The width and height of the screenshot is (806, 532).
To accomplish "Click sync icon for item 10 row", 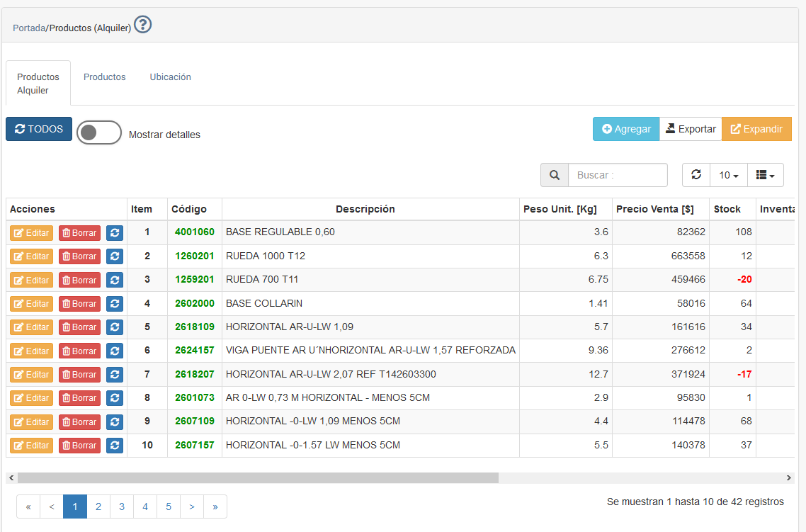I will point(115,446).
